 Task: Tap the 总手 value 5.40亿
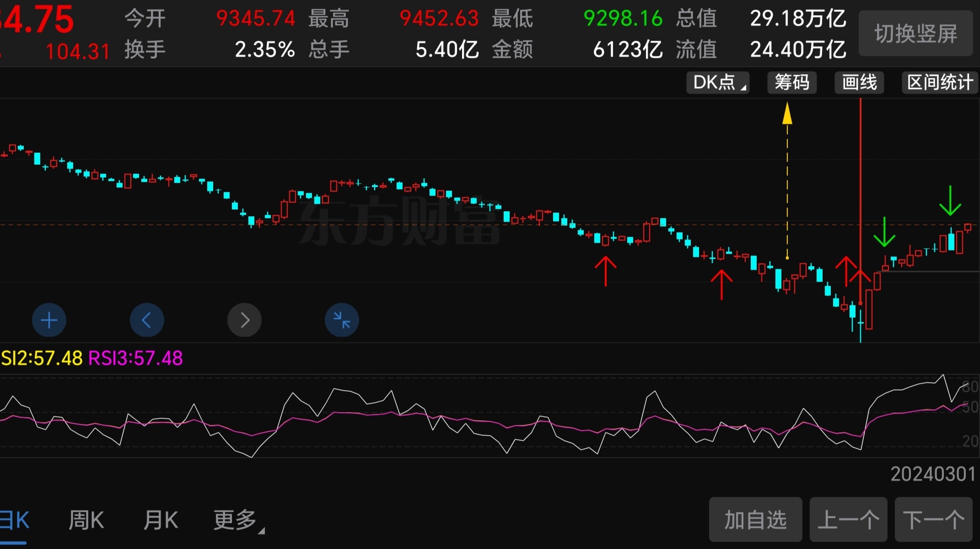point(447,49)
